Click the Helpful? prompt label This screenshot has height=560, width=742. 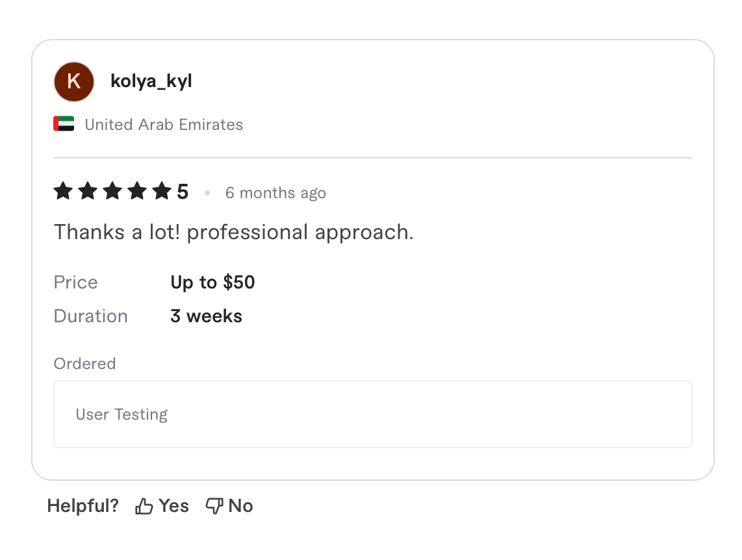point(83,505)
